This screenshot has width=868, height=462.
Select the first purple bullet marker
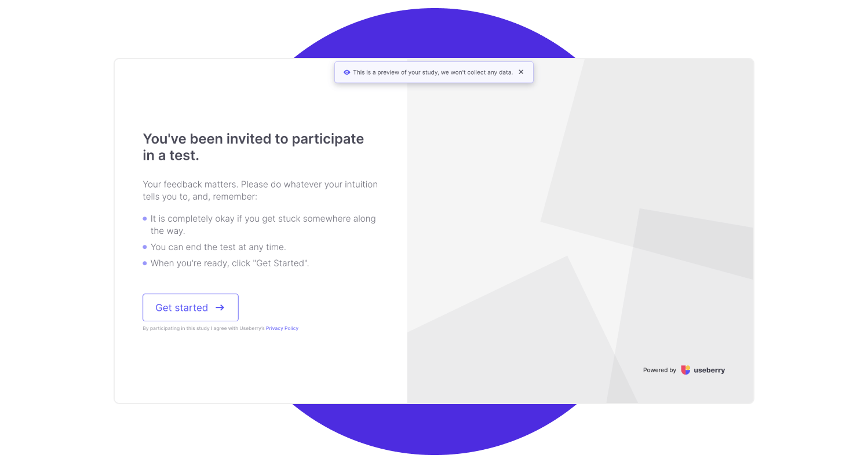pyautogui.click(x=144, y=218)
